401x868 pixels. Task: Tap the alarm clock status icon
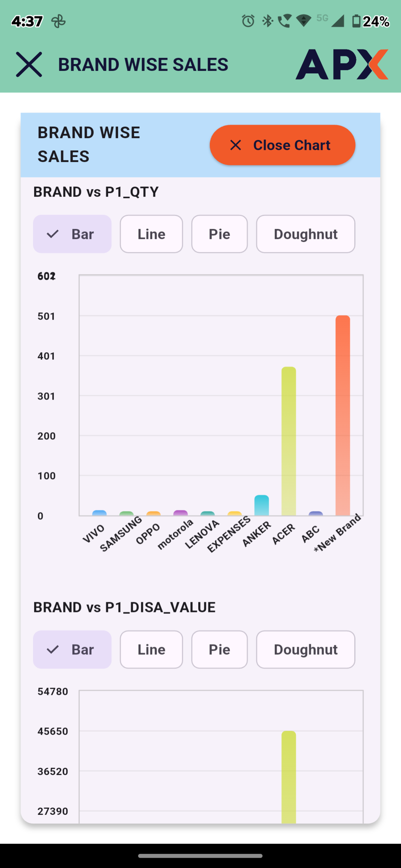(248, 21)
